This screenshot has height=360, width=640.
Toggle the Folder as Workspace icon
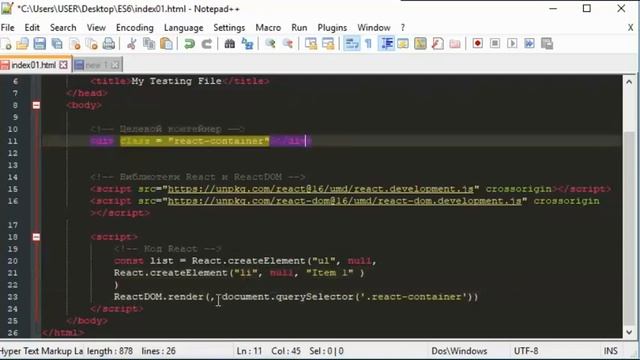click(455, 44)
